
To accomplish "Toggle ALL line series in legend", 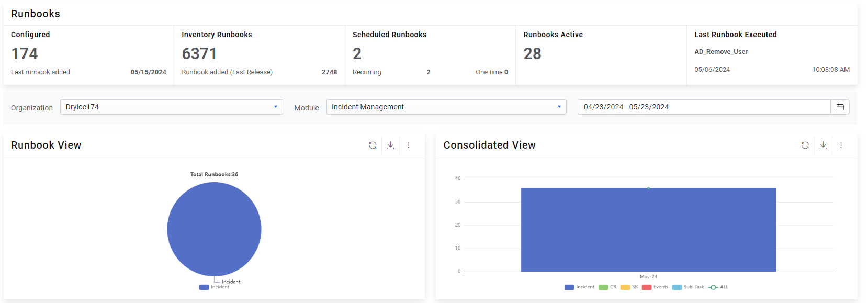I will [x=718, y=287].
